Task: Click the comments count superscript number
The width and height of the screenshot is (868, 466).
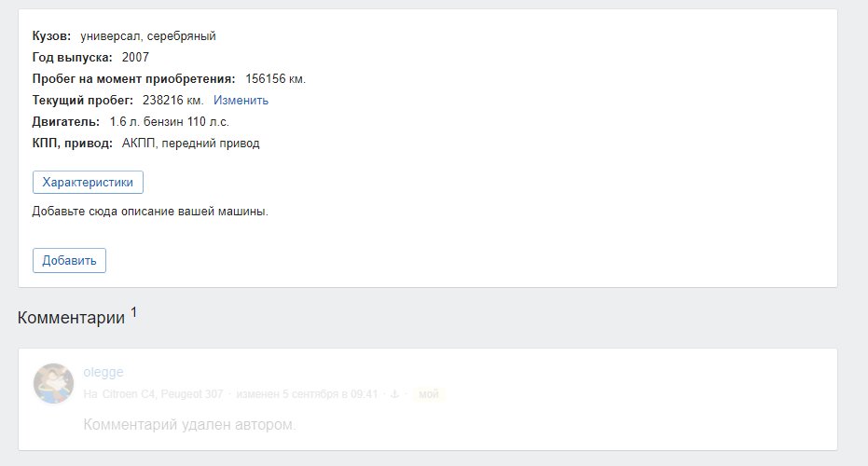Action: point(133,313)
